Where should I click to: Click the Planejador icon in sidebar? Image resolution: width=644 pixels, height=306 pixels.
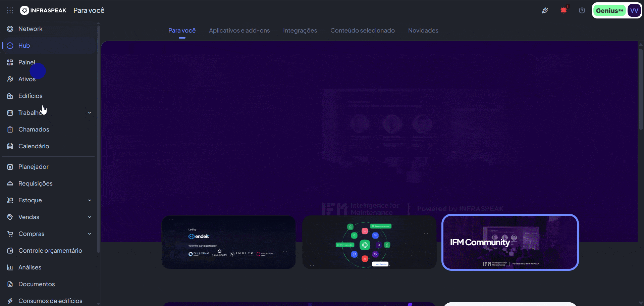coord(10,167)
